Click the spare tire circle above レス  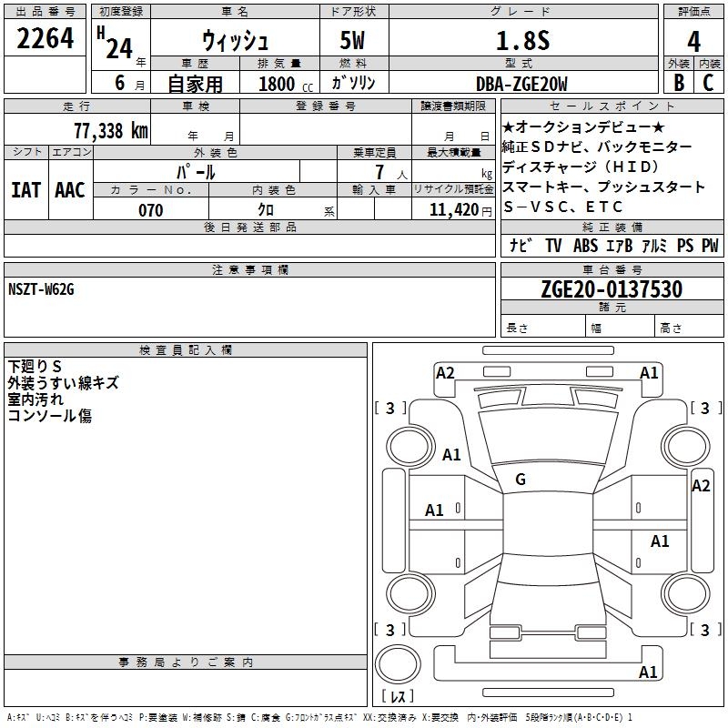398,662
